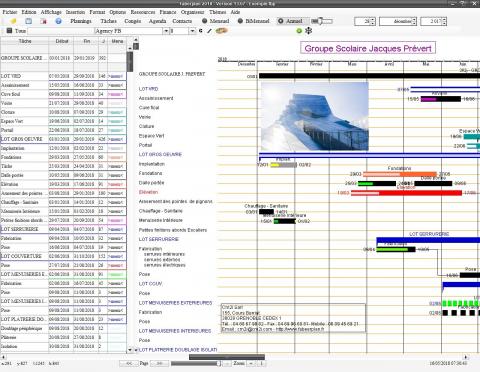The image size is (480, 372).
Task: Click the filter text field beside Tous
Action: [x=61, y=31]
